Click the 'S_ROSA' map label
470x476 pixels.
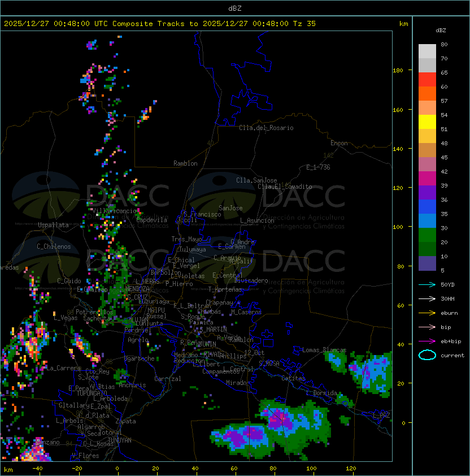[x=269, y=364]
